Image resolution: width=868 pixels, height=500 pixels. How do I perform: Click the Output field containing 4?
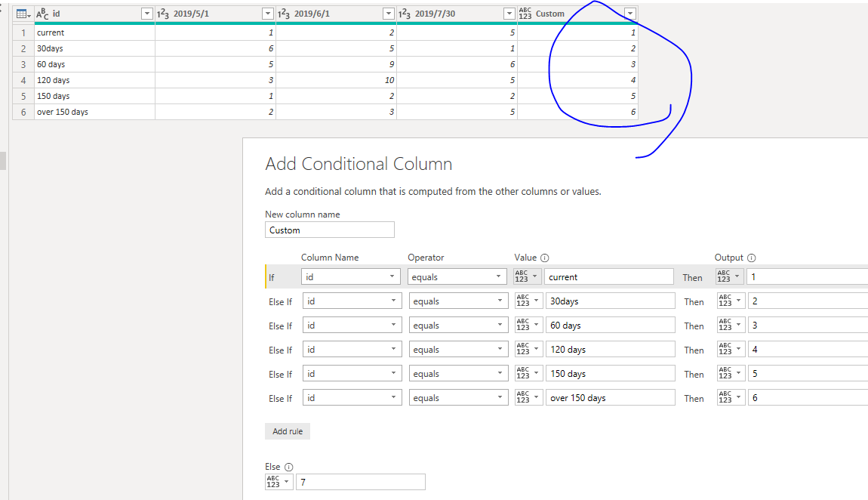(x=808, y=350)
